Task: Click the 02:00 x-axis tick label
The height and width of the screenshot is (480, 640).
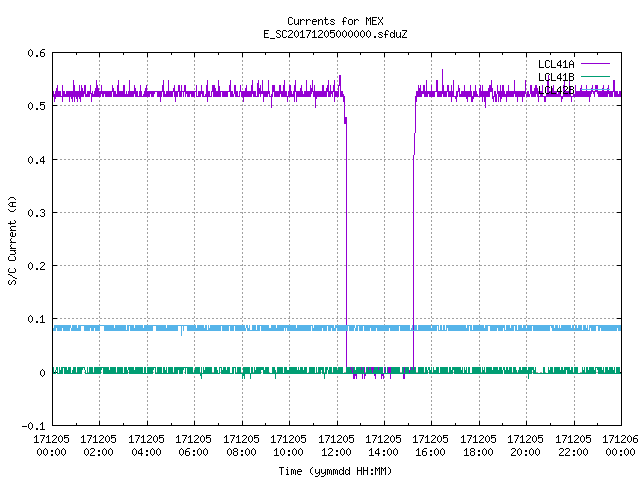Action: click(x=98, y=452)
